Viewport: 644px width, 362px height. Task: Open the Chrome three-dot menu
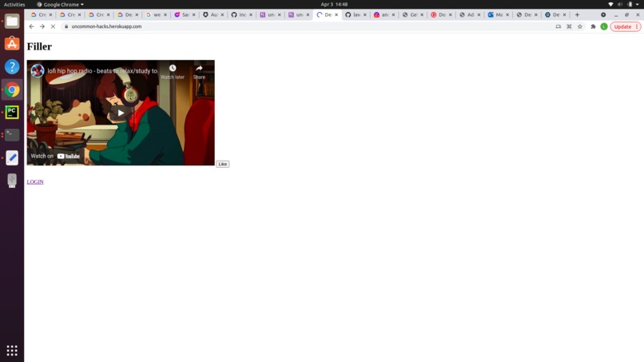click(637, 26)
